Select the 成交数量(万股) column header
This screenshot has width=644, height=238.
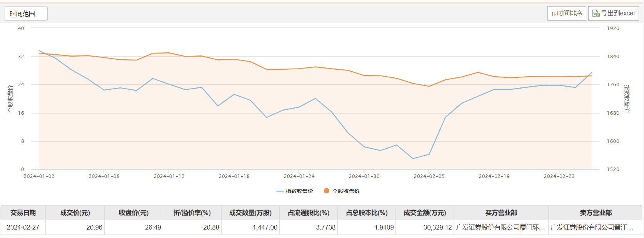pyautogui.click(x=250, y=213)
